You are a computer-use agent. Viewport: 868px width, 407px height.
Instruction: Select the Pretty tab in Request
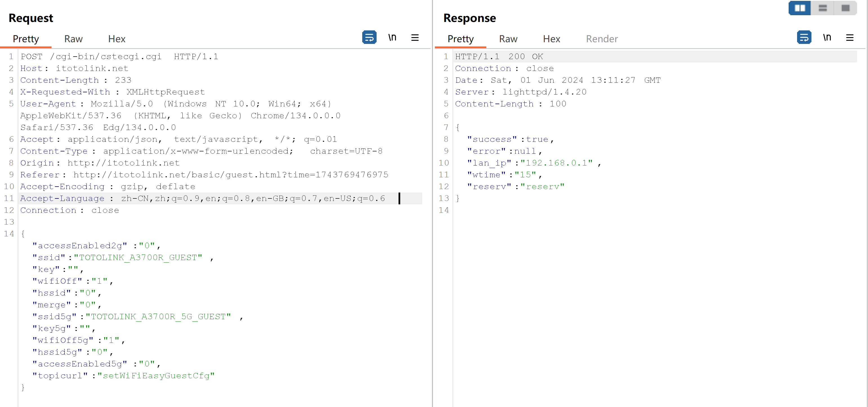26,39
